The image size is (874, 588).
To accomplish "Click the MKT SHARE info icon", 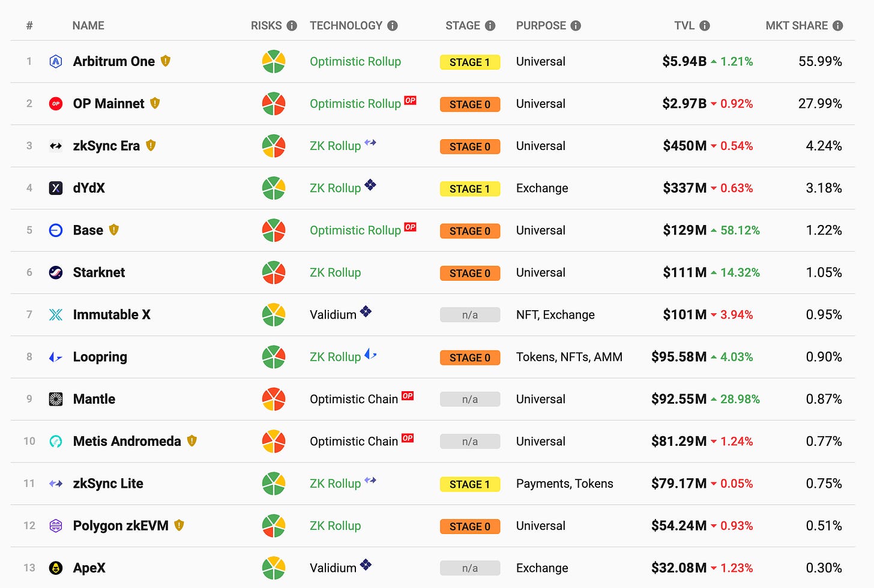I will pyautogui.click(x=838, y=26).
